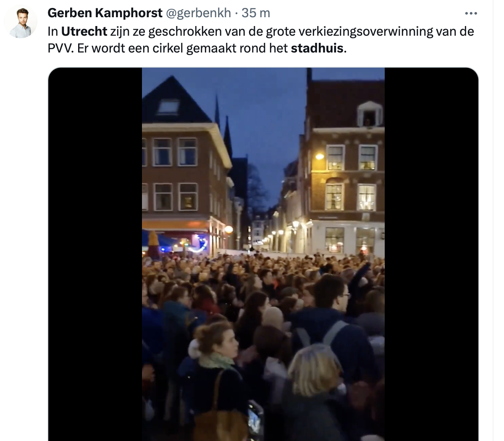Play the embedded crowd video
The width and height of the screenshot is (504, 441).
[x=263, y=254]
